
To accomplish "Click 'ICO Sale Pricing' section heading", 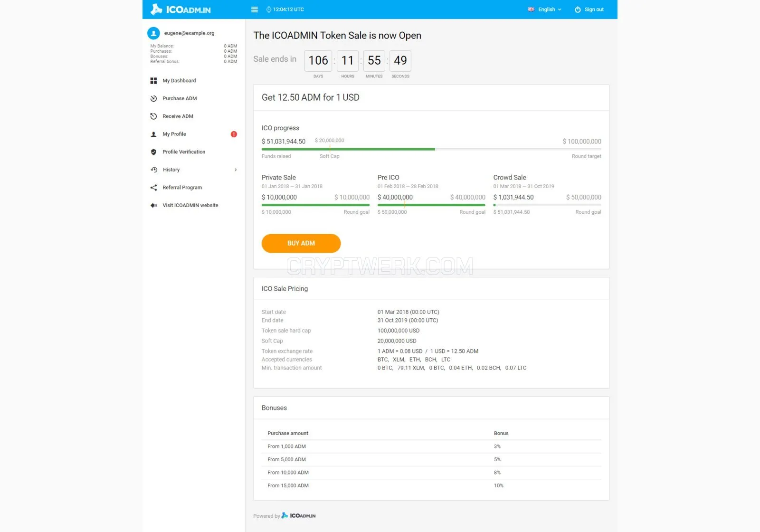I will coord(285,289).
